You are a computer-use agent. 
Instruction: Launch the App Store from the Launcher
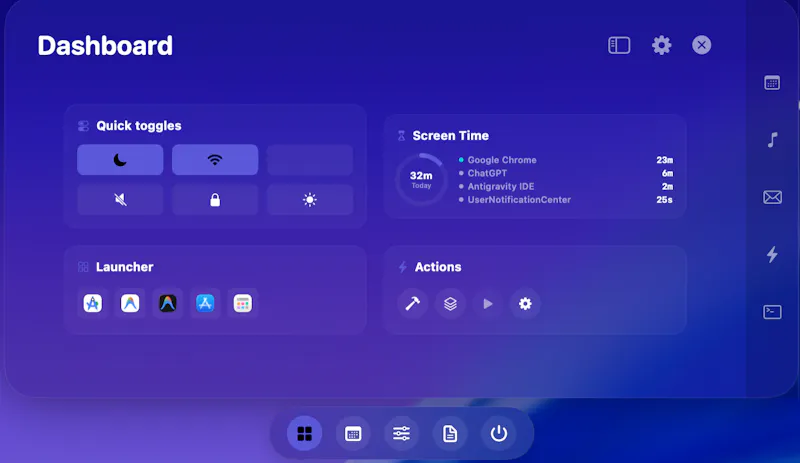[x=205, y=303]
